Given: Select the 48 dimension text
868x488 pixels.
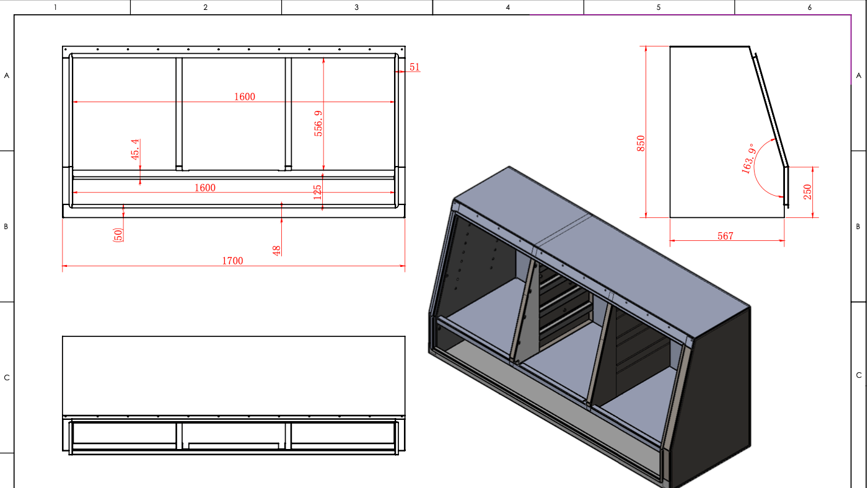Looking at the screenshot, I should coord(277,250).
